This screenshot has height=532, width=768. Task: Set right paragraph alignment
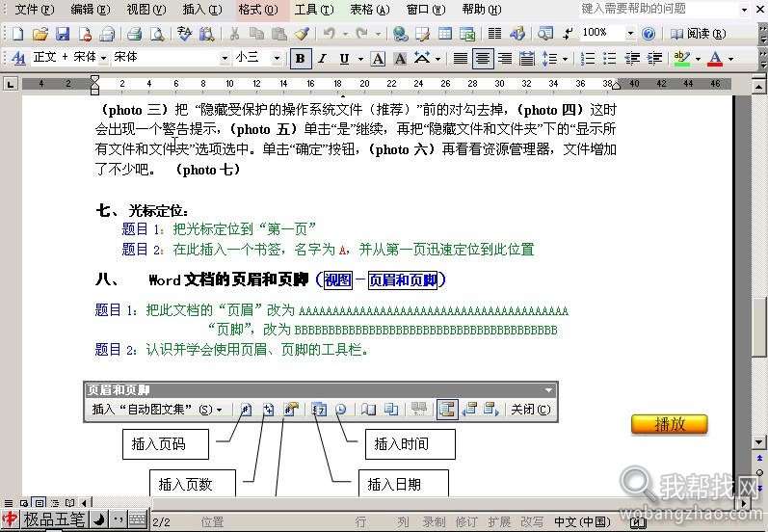505,59
